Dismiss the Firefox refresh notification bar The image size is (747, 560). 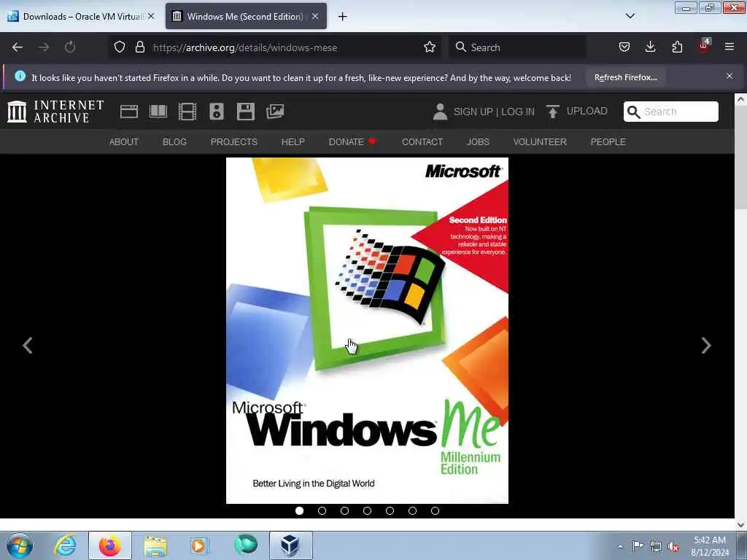[x=729, y=76]
